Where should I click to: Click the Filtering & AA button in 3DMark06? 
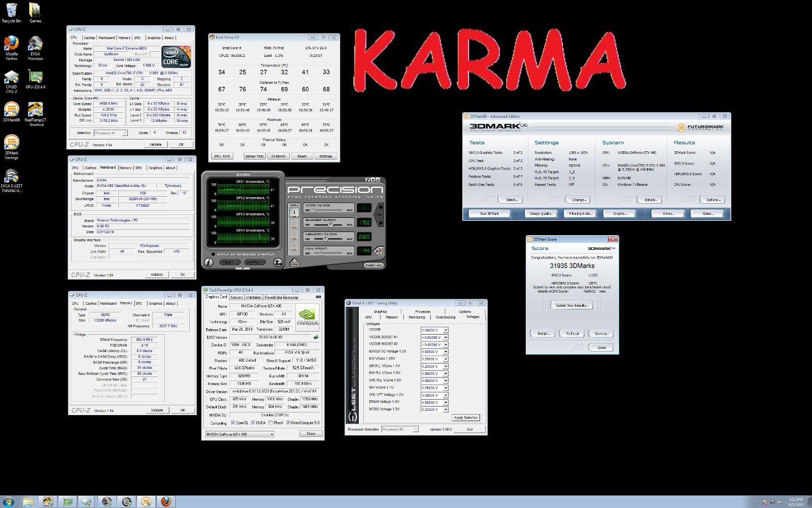tap(581, 214)
